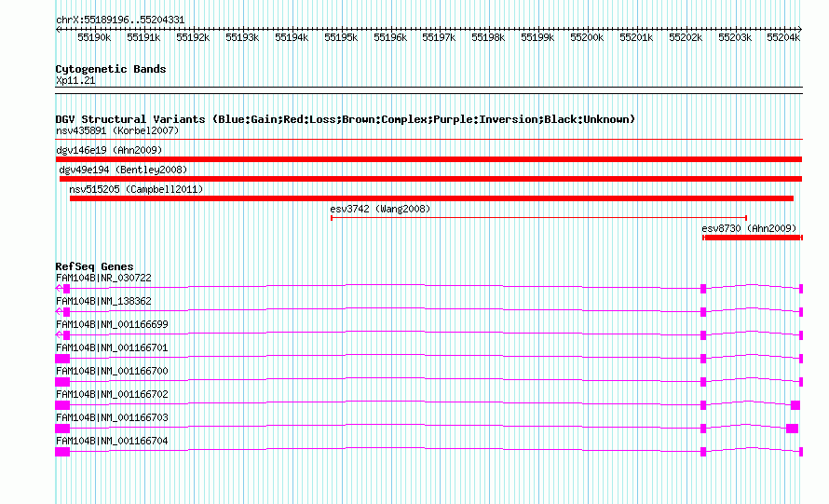The image size is (829, 504).
Task: Click the right-end exon of NM_001166703
Action: tap(792, 429)
